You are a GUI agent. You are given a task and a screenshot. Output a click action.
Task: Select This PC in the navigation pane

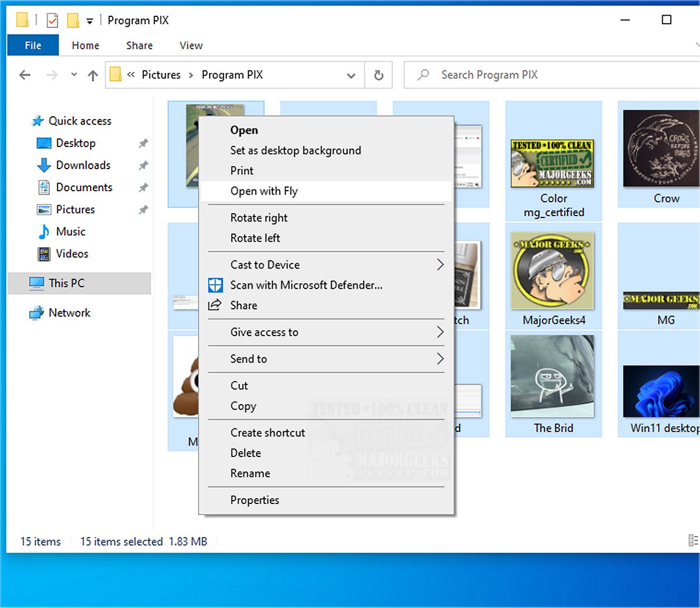[x=66, y=283]
